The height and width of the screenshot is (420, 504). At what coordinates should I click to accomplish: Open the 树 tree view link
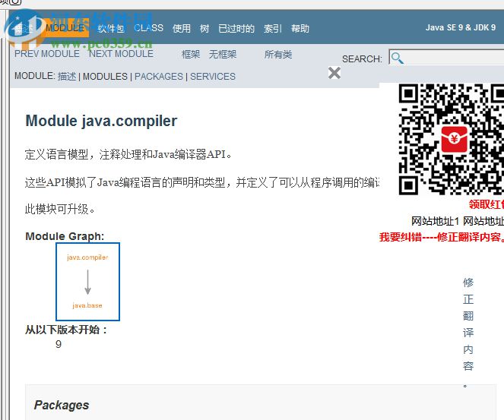point(204,29)
